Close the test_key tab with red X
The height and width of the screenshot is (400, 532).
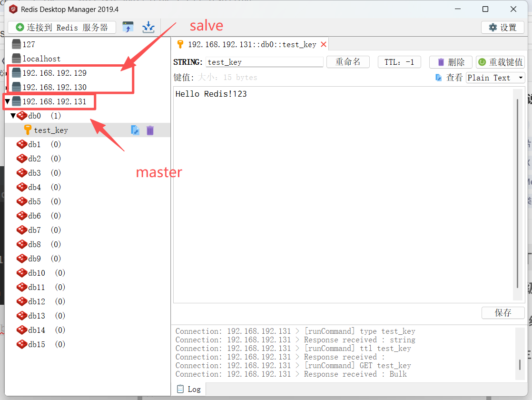pyautogui.click(x=324, y=44)
